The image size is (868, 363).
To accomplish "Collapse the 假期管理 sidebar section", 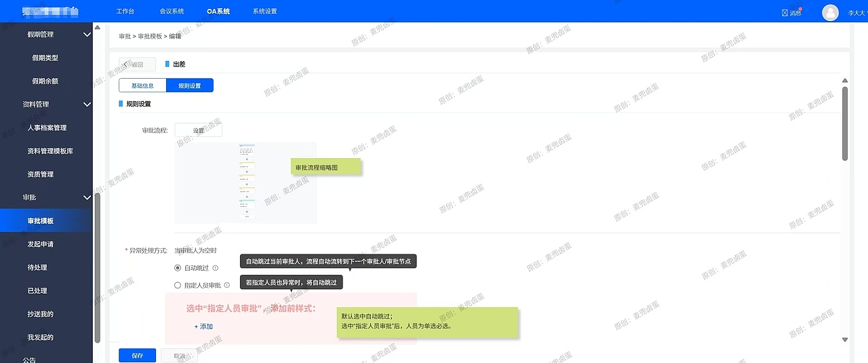I will (x=87, y=34).
